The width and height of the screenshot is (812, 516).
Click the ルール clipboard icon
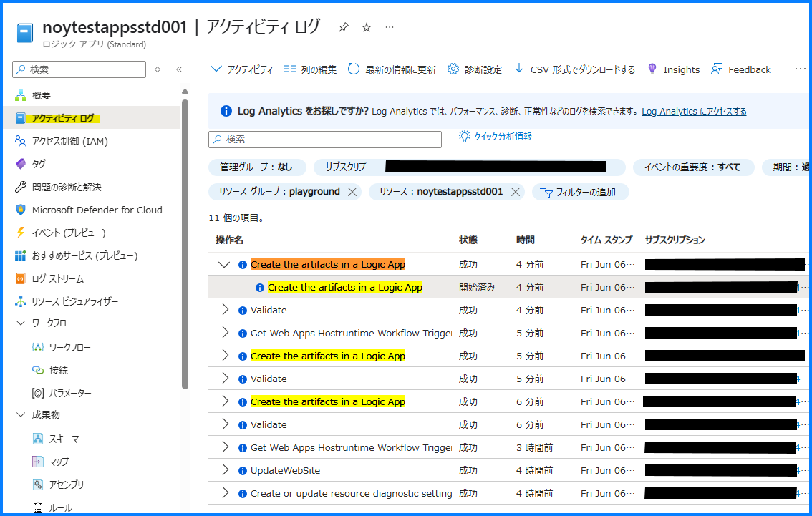[38, 507]
